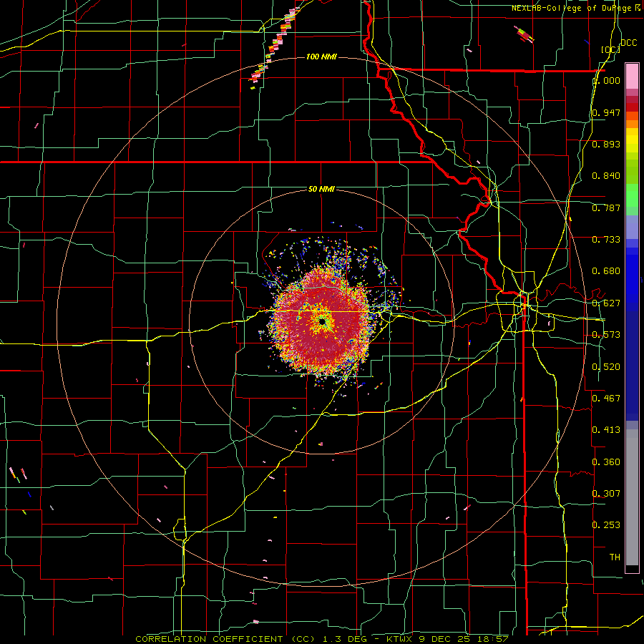Click the 0.413 legend value
The image size is (644, 644).
coord(606,430)
